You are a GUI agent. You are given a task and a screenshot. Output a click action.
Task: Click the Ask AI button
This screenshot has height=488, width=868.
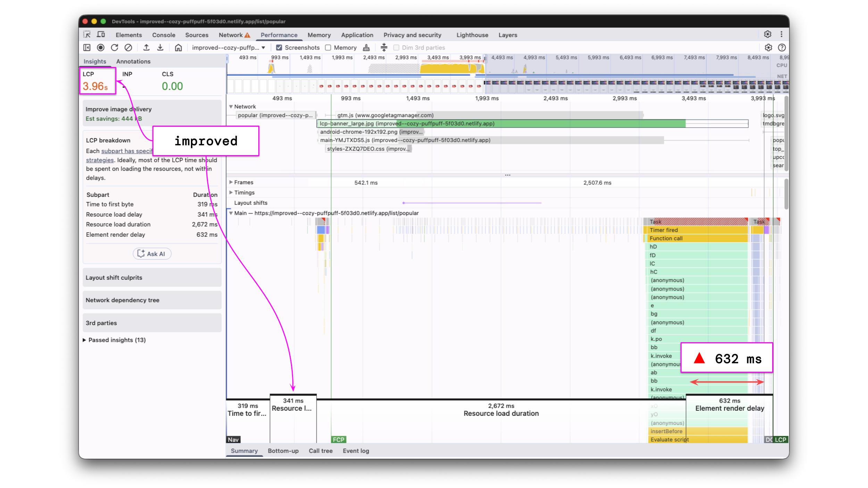click(152, 254)
